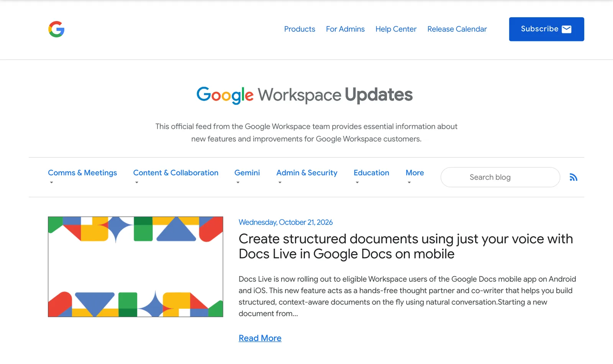Open the Docs Live article thumbnail

tap(136, 267)
